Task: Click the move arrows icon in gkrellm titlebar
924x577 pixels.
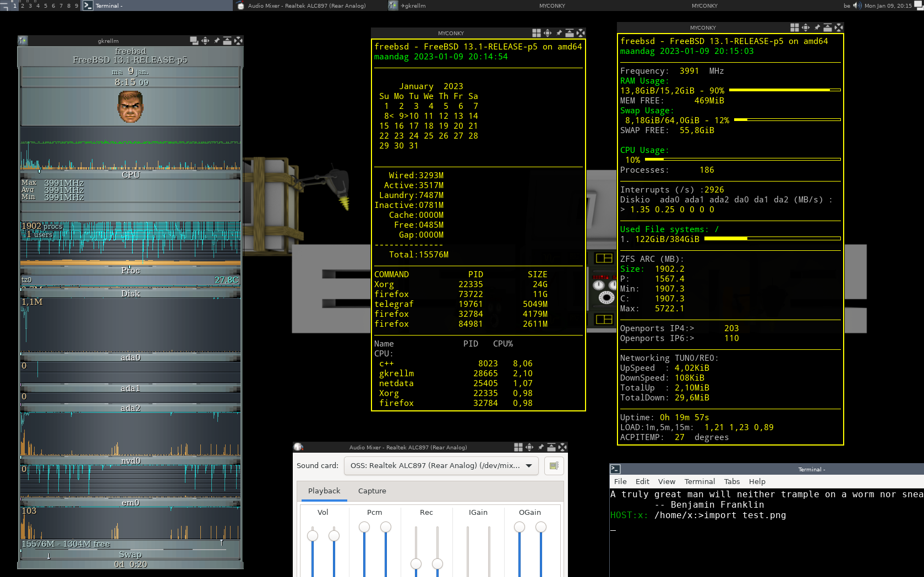Action: pyautogui.click(x=205, y=41)
